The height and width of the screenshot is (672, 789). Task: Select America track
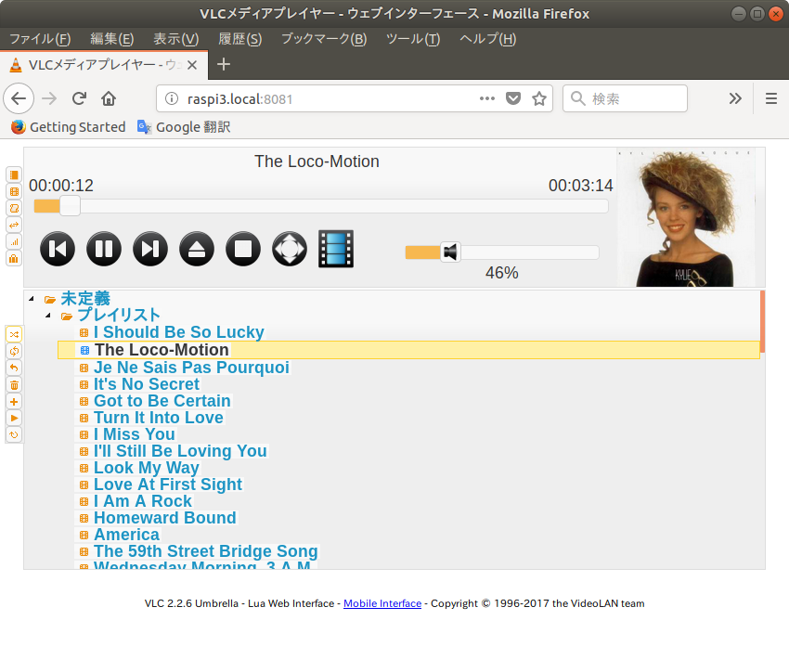[x=126, y=535]
